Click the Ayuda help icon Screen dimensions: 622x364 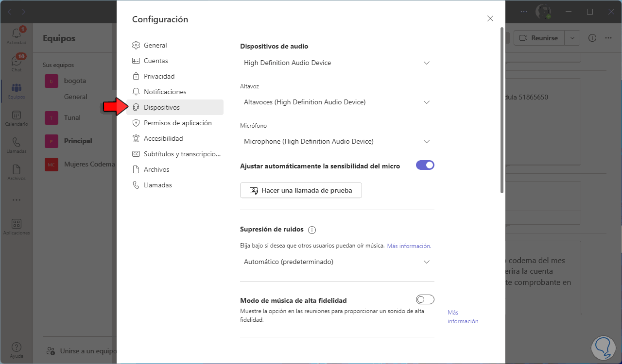(x=16, y=347)
